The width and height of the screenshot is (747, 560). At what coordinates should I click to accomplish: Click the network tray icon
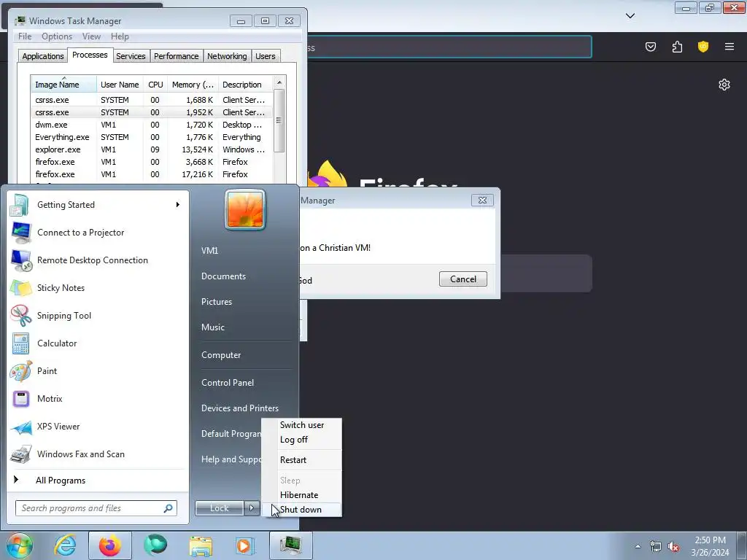click(656, 547)
